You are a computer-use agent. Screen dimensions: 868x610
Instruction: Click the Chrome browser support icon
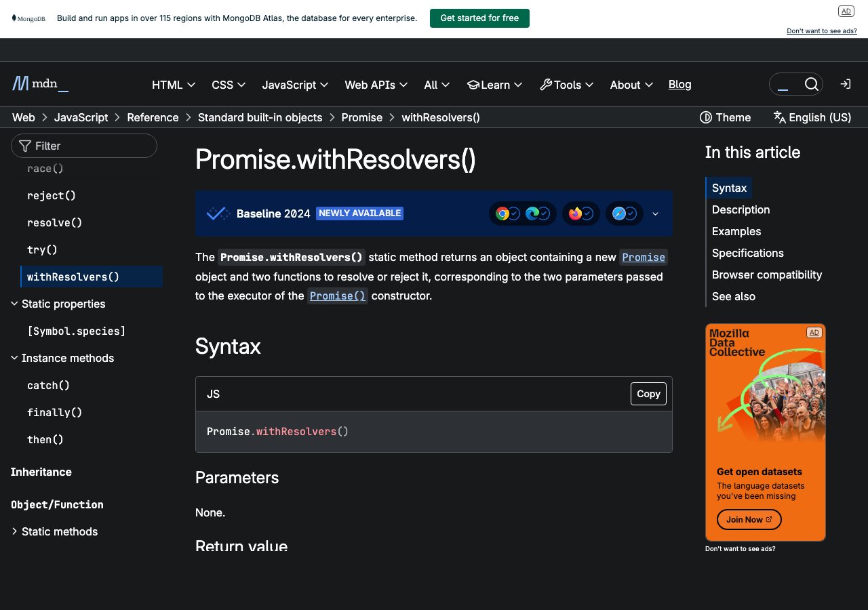502,213
